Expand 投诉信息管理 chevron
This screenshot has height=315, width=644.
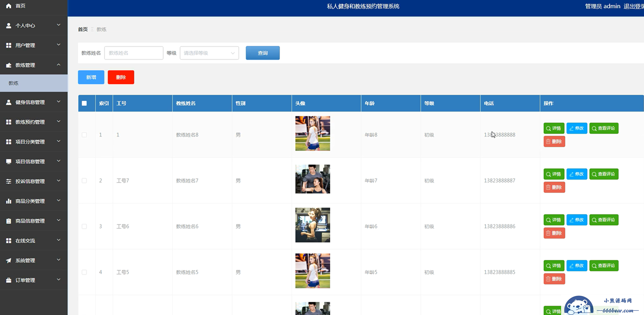[x=59, y=180]
